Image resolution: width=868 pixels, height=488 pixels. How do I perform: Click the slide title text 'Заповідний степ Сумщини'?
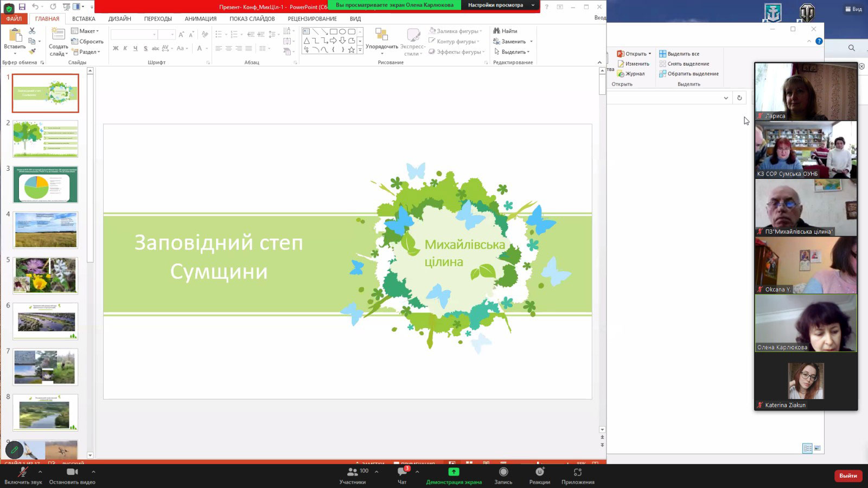pos(219,256)
